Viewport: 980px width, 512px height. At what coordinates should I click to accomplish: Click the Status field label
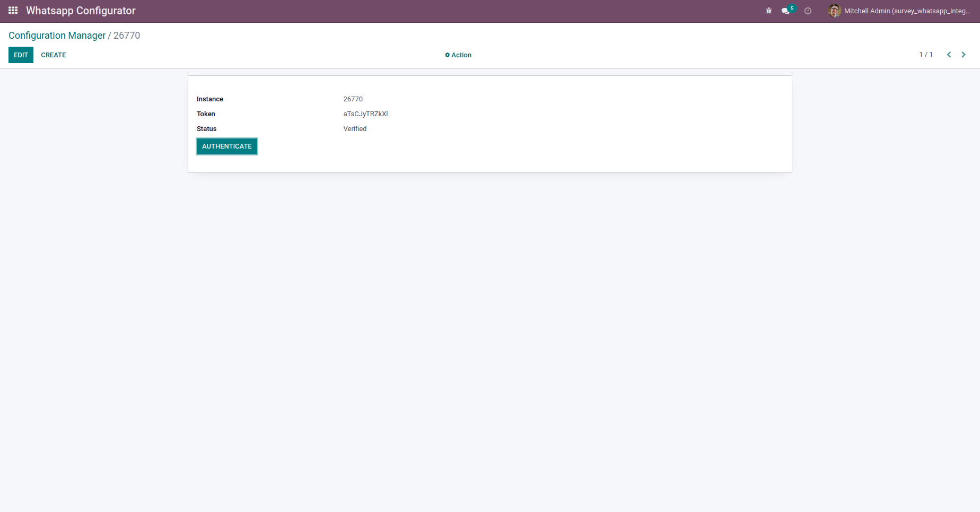click(x=207, y=129)
